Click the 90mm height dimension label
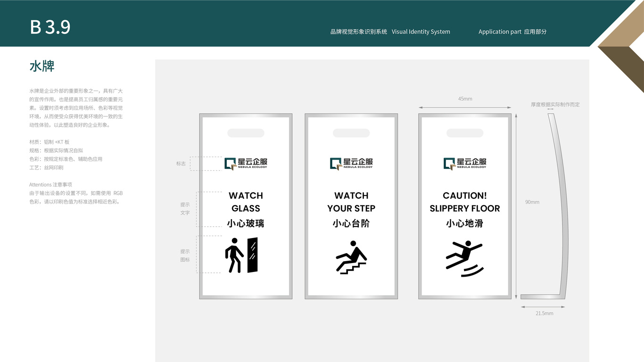Image resolution: width=644 pixels, height=362 pixels. click(x=532, y=202)
